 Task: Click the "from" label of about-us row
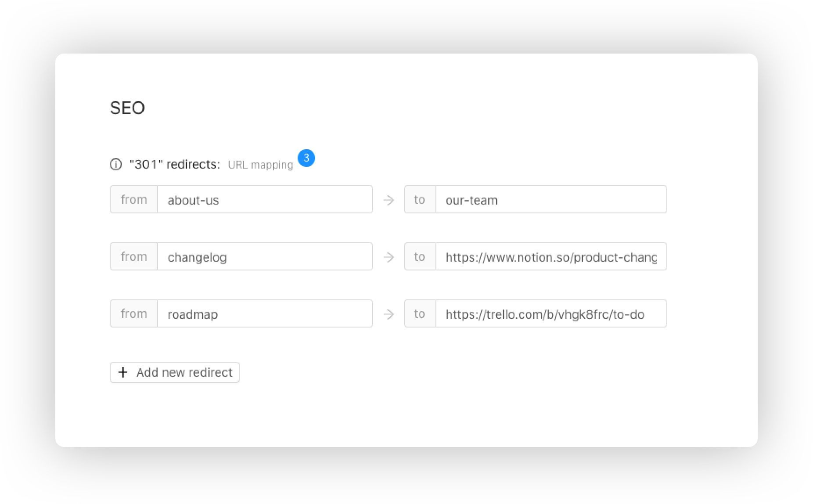point(134,200)
